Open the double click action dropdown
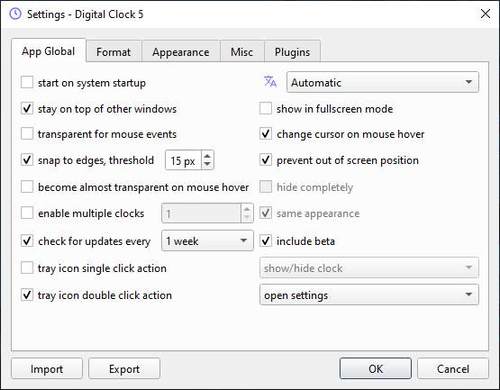This screenshot has height=390, width=500. click(x=369, y=295)
